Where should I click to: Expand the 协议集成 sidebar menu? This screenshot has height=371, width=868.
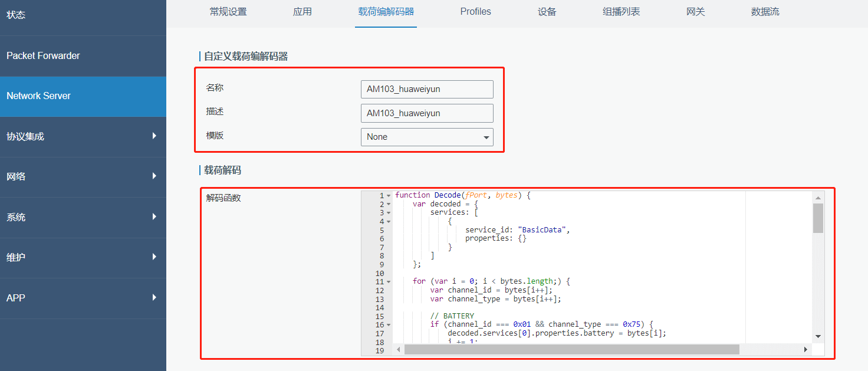point(83,136)
